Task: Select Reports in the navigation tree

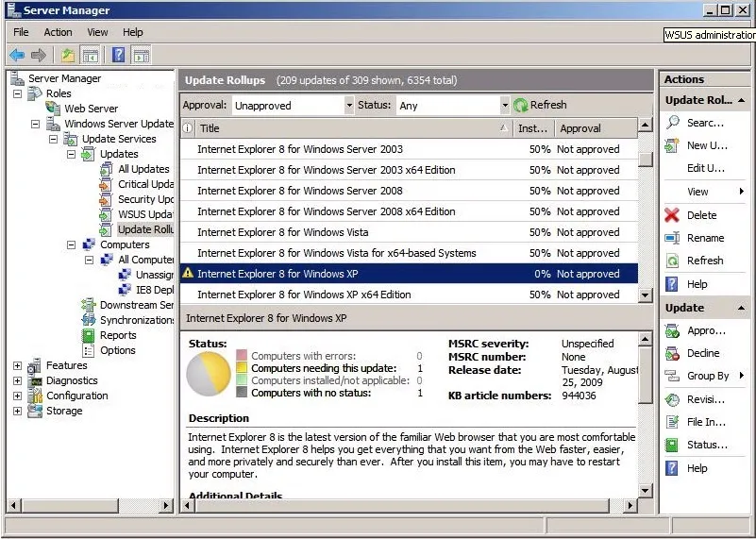Action: click(x=118, y=335)
